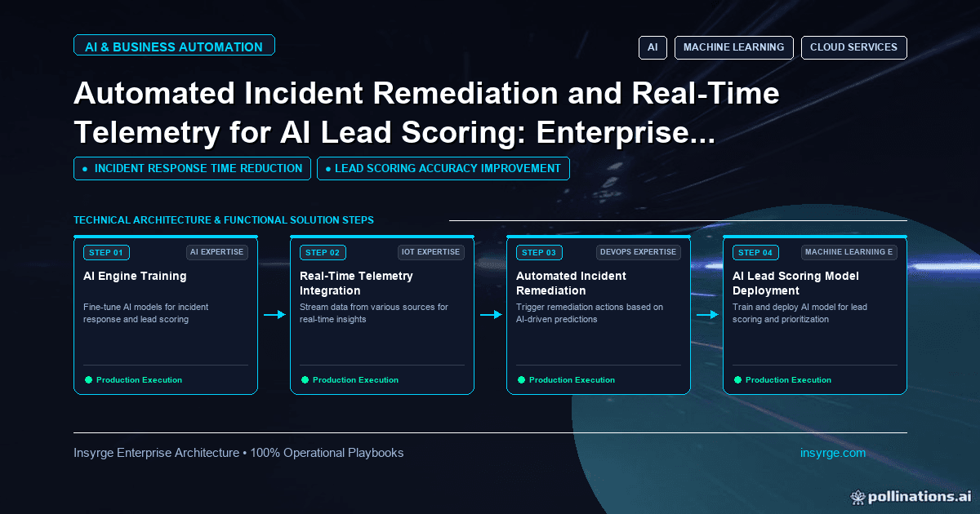Open the Automated Incident Remediation card title
This screenshot has width=980, height=514.
tap(571, 283)
